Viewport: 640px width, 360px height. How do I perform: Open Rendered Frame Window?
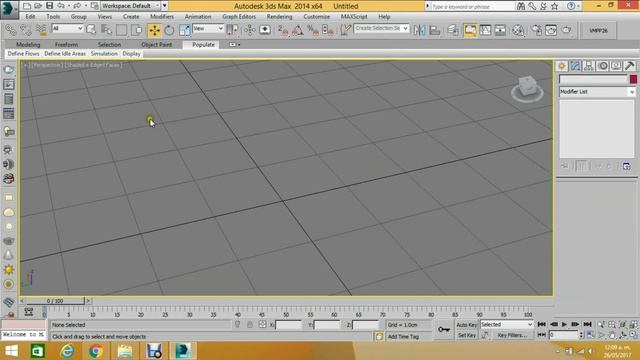[551, 30]
